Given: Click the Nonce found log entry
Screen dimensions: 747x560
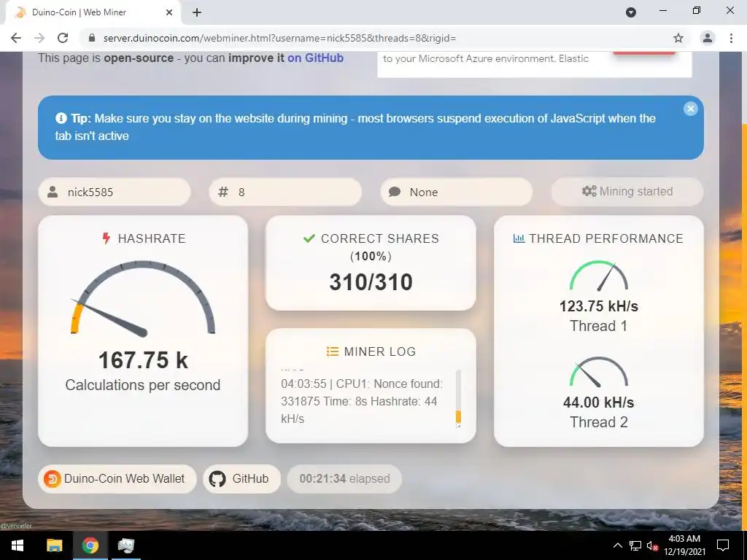Looking at the screenshot, I should pos(362,401).
